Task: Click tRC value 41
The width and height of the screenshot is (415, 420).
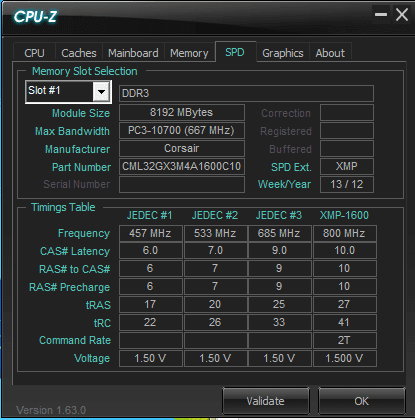Action: click(x=345, y=322)
